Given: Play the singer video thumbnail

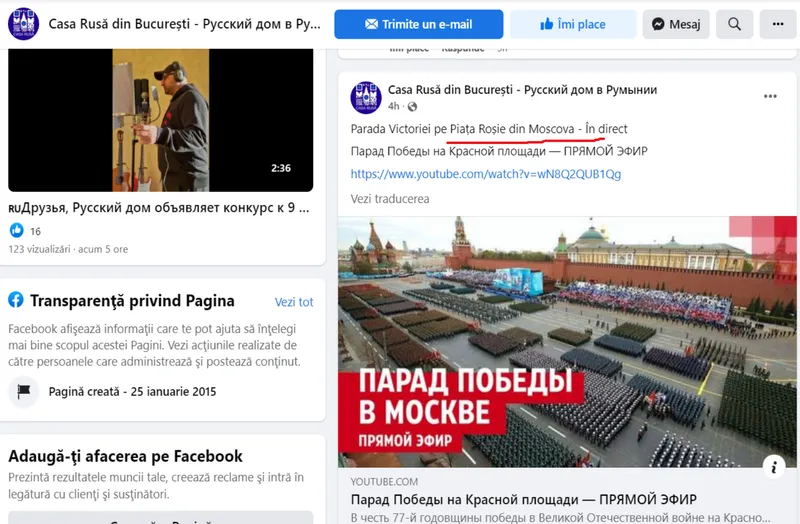Looking at the screenshot, I should (160, 120).
